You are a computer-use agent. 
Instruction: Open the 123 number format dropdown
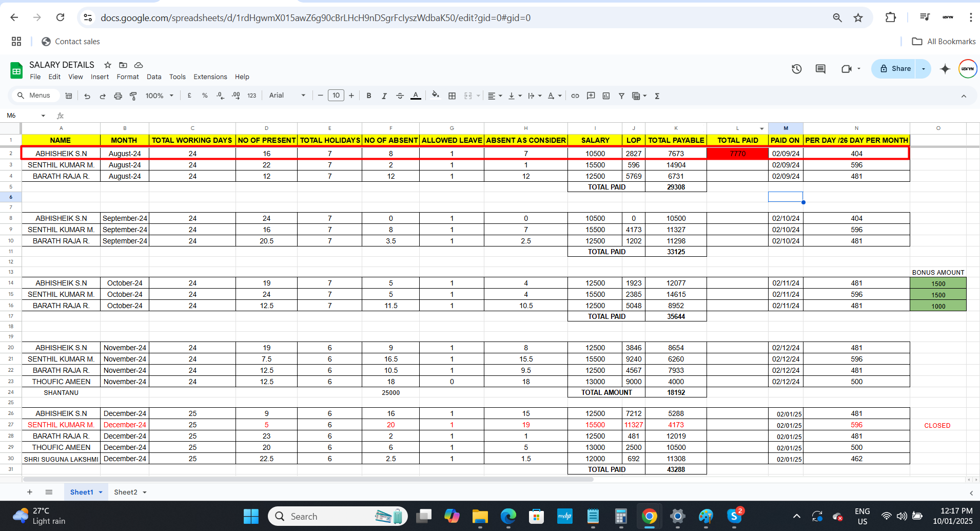[251, 96]
